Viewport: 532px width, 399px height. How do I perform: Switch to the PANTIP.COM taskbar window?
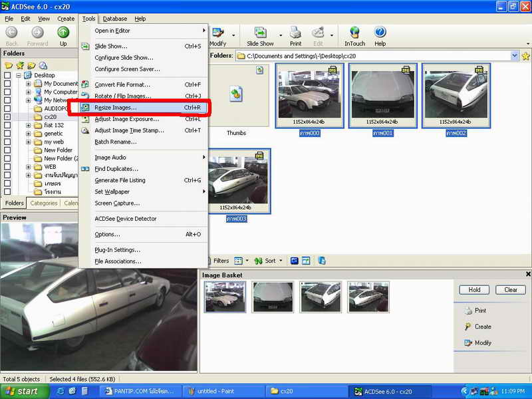pyautogui.click(x=142, y=391)
